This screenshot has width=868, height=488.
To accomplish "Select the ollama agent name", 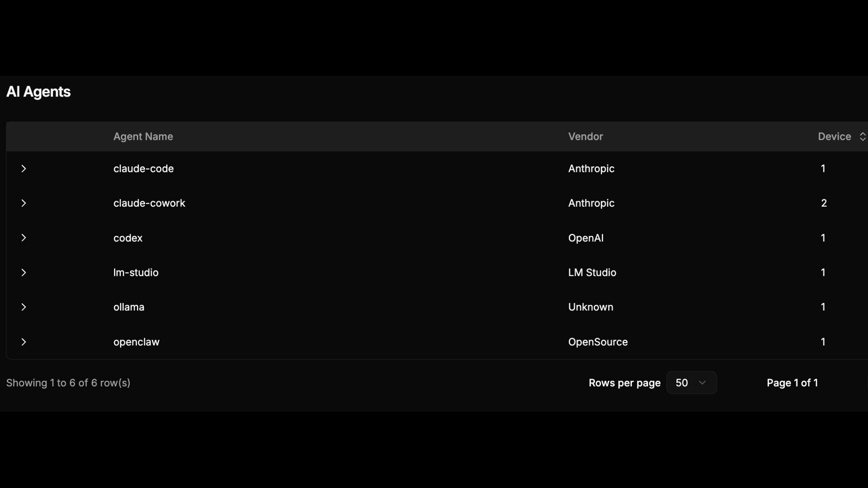I will [129, 307].
